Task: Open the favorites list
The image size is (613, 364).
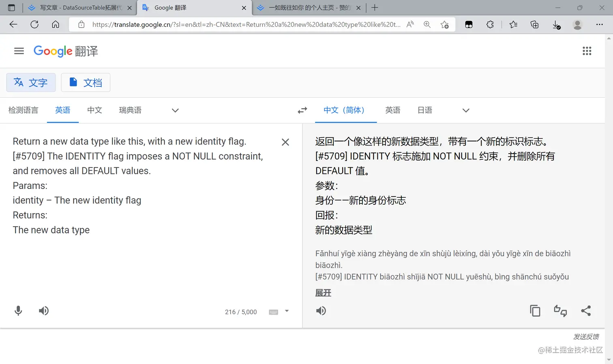Action: point(513,24)
